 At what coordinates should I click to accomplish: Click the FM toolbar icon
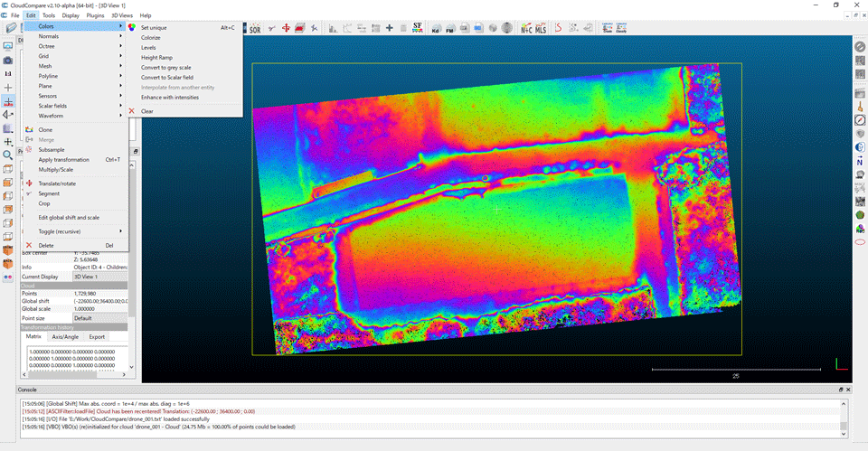point(450,28)
